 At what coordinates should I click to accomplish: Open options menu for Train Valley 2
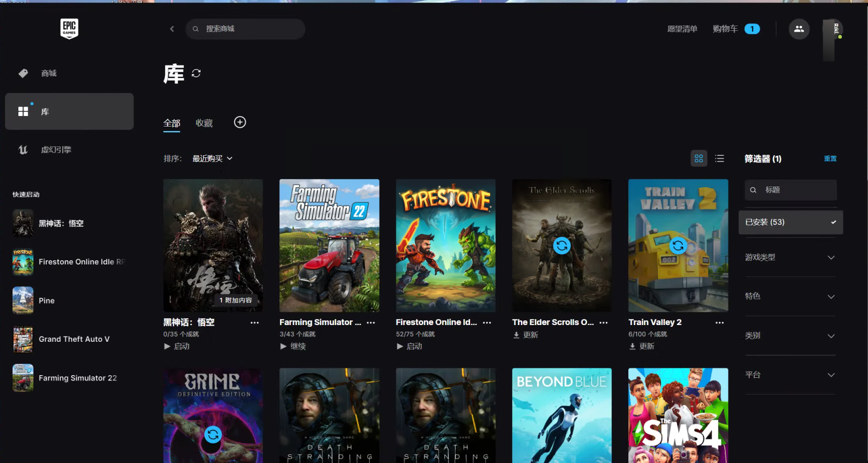coord(719,322)
